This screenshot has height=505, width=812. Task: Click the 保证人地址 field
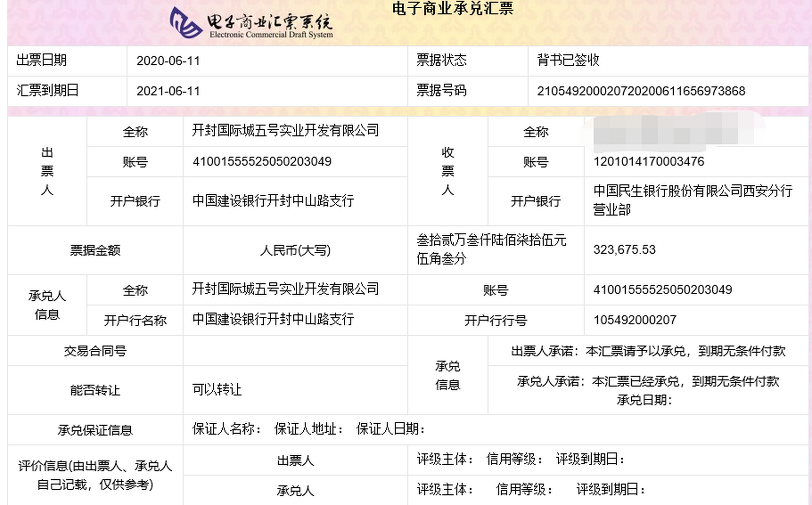coord(309,429)
